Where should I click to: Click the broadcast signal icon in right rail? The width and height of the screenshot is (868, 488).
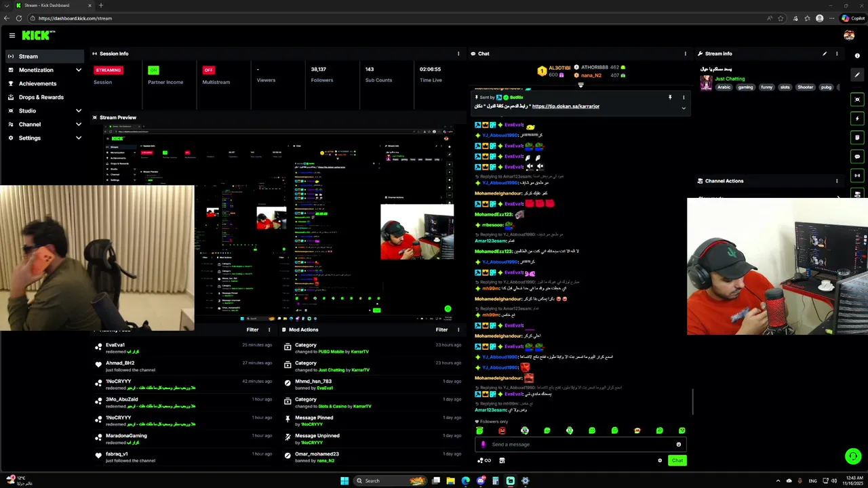click(x=857, y=176)
